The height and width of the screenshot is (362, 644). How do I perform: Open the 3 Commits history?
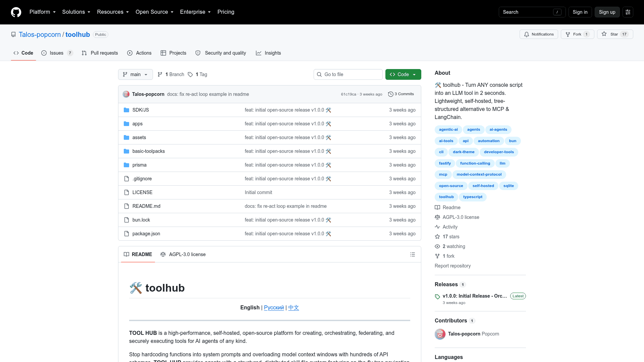click(401, 94)
